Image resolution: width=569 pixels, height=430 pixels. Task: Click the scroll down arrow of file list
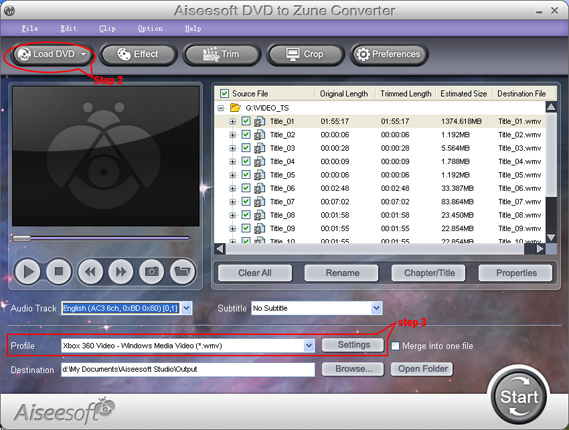click(551, 238)
